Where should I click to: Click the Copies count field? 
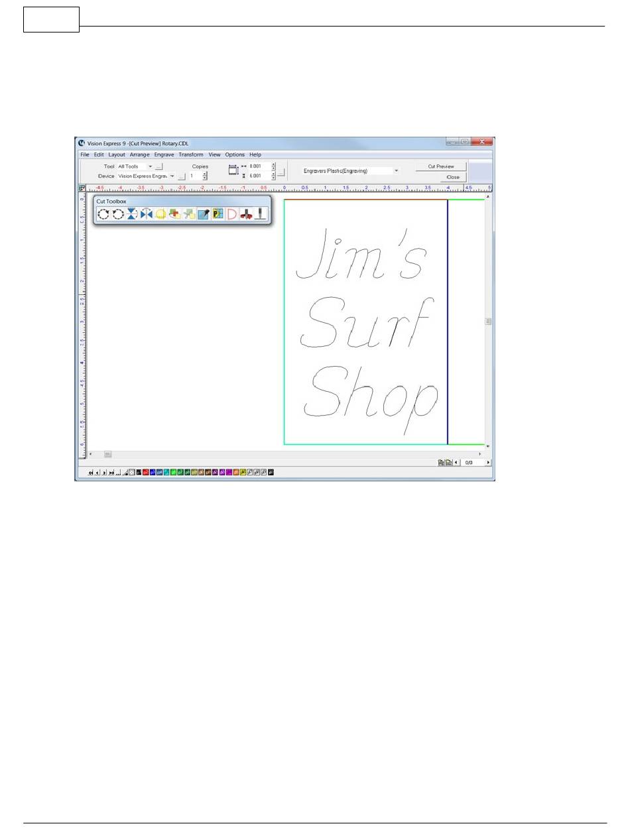tap(195, 176)
